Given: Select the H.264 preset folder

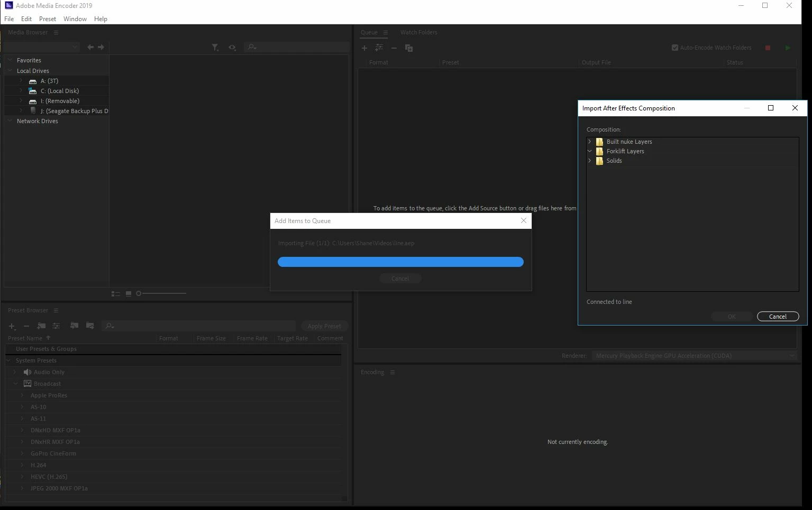Looking at the screenshot, I should click(38, 465).
